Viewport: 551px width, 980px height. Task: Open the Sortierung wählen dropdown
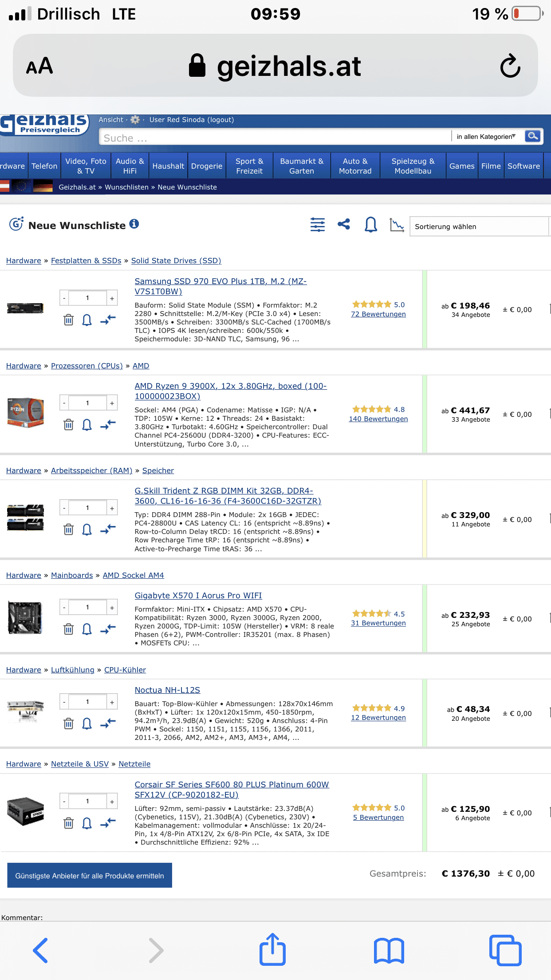[479, 226]
